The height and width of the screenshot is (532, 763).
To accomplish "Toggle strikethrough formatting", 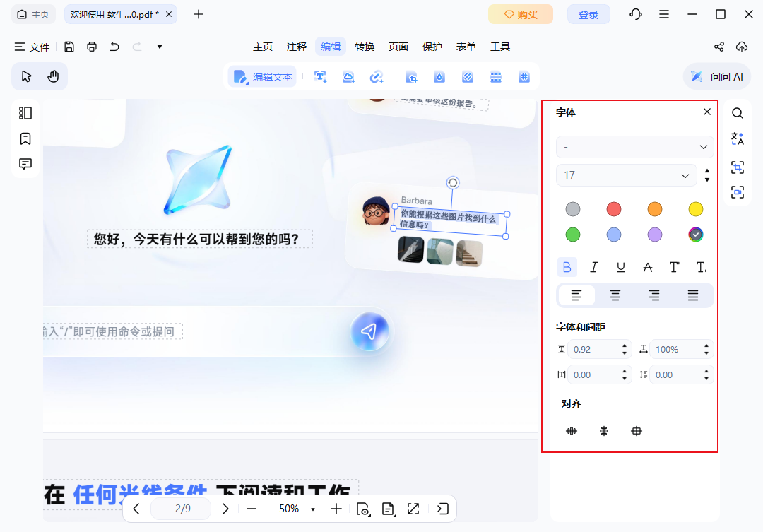I will [x=647, y=267].
